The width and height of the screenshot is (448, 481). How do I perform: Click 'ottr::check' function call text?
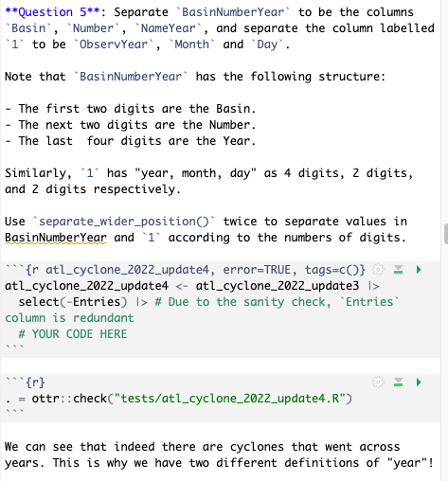[x=69, y=399]
